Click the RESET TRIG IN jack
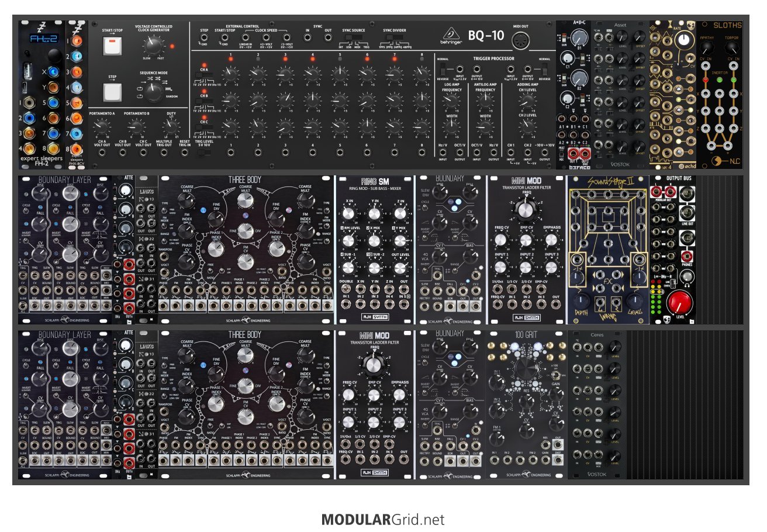The width and height of the screenshot is (767, 532). 184,153
